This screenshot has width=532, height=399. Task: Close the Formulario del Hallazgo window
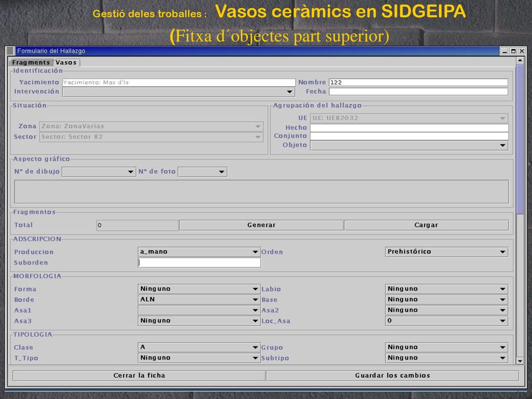[x=522, y=51]
